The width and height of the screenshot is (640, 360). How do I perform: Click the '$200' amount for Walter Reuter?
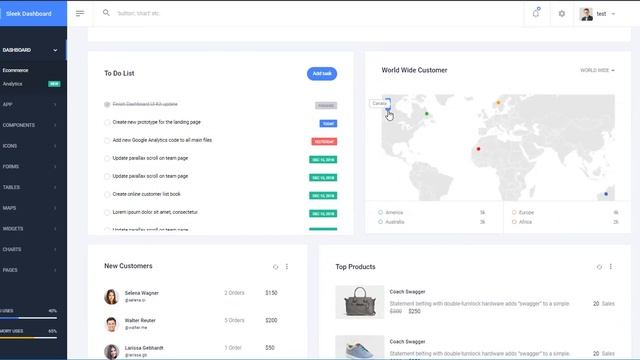[271, 320]
